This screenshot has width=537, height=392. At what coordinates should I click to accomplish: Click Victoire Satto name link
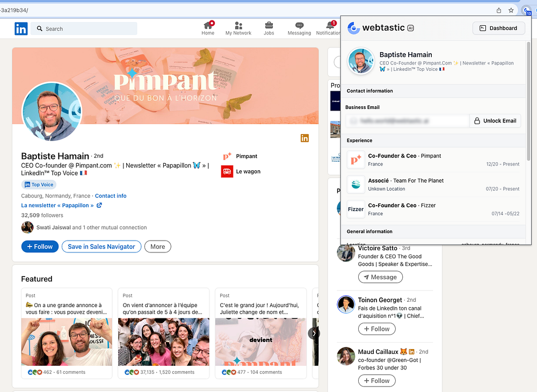[x=378, y=248]
